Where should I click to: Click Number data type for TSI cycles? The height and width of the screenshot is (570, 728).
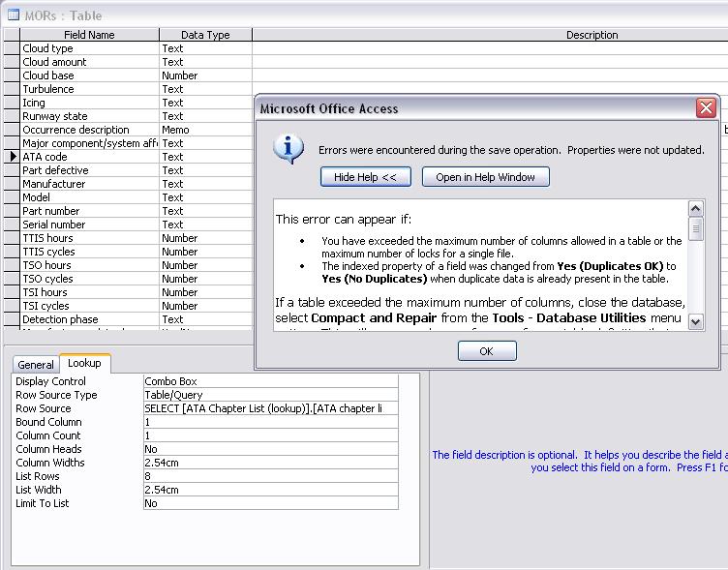click(x=205, y=306)
